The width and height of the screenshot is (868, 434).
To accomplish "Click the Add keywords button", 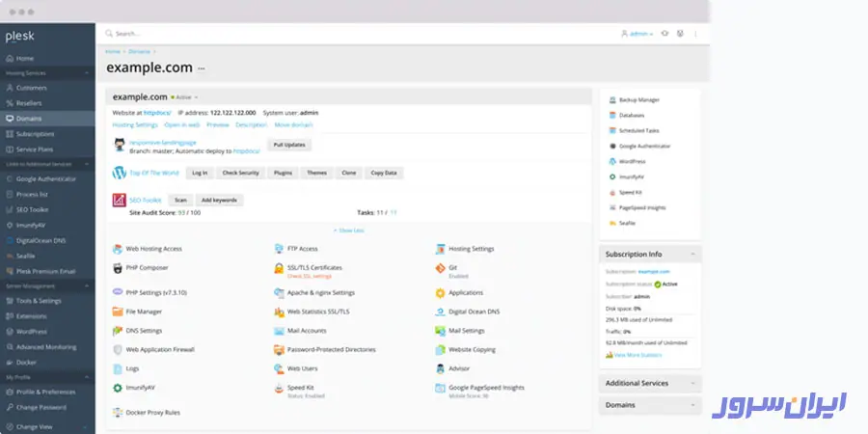I will [x=219, y=200].
